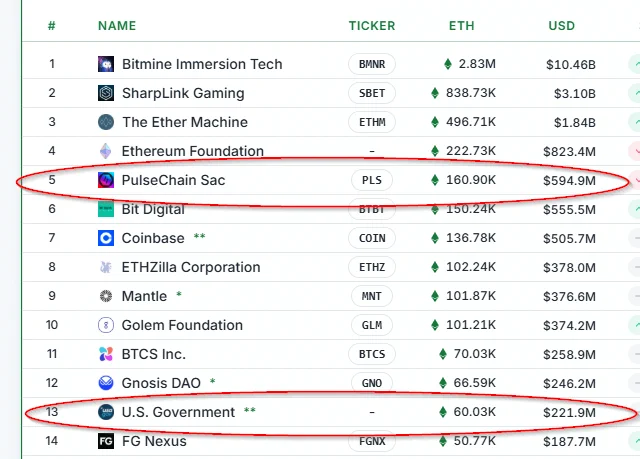Click the BTCS Inc. logo icon
The height and width of the screenshot is (459, 640).
[106, 354]
